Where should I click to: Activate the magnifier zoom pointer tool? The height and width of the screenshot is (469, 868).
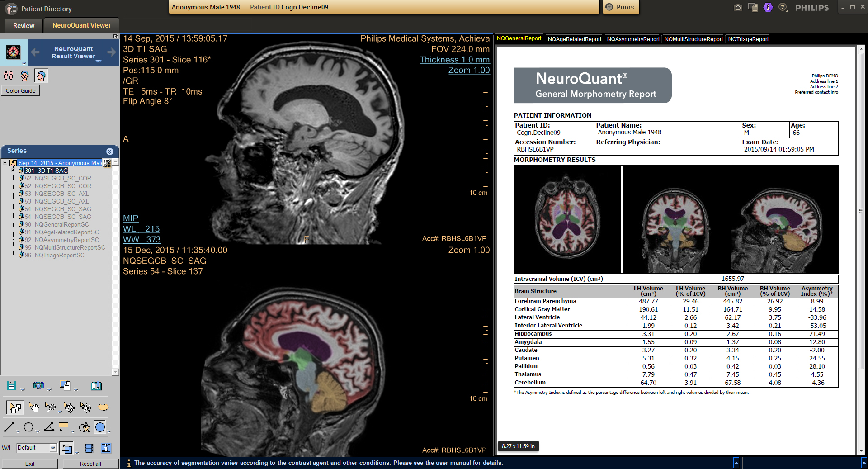[50, 407]
